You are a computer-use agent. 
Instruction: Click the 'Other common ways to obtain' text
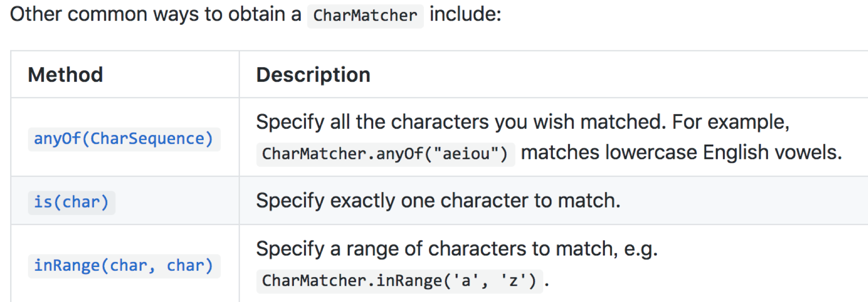pyautogui.click(x=147, y=14)
